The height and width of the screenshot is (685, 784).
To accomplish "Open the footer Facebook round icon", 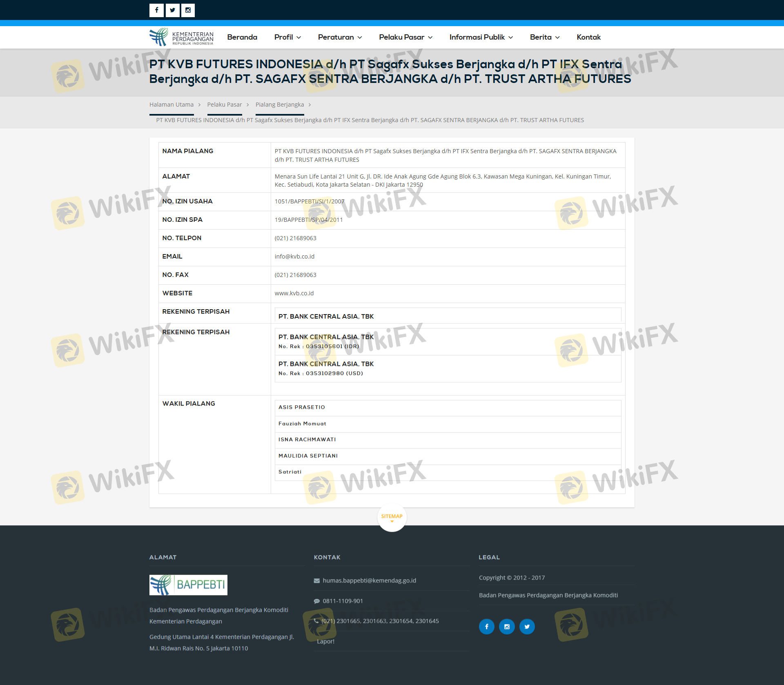I will [x=486, y=627].
